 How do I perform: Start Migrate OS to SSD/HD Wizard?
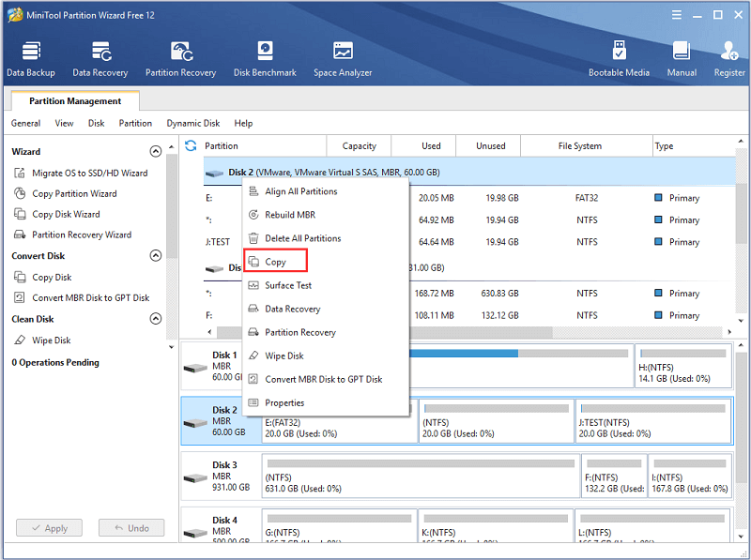pyautogui.click(x=81, y=173)
